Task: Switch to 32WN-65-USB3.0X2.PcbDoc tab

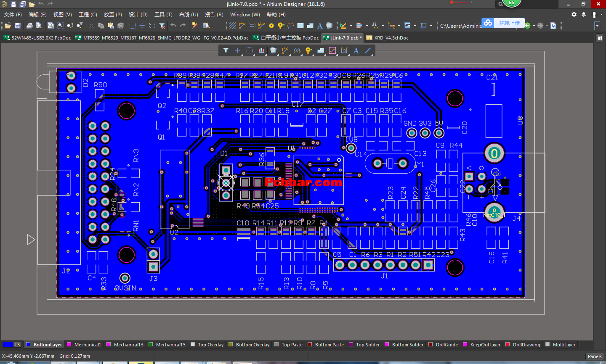Action: click(37, 37)
